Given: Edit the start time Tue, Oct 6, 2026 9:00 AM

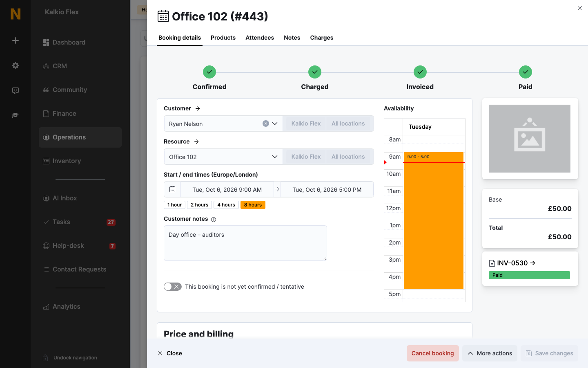Looking at the screenshot, I should [227, 189].
